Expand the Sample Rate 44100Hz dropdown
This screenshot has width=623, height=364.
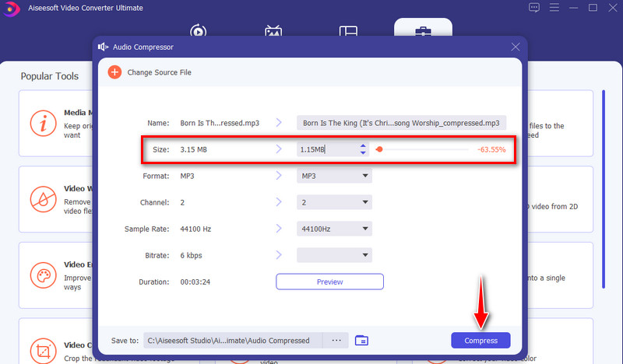[335, 229]
